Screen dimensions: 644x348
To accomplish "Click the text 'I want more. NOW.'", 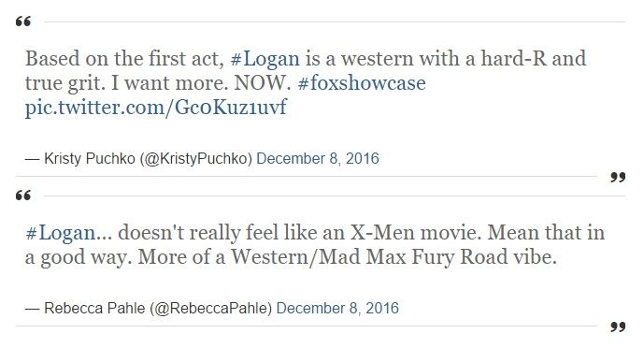I will [x=201, y=83].
